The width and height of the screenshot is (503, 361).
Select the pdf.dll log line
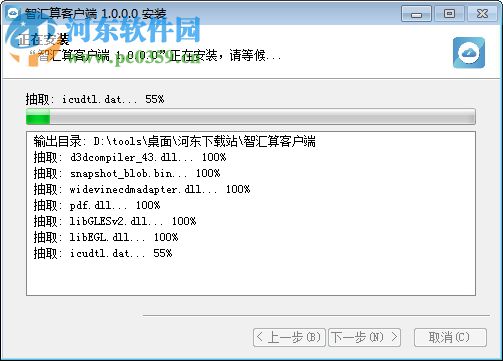coord(97,205)
